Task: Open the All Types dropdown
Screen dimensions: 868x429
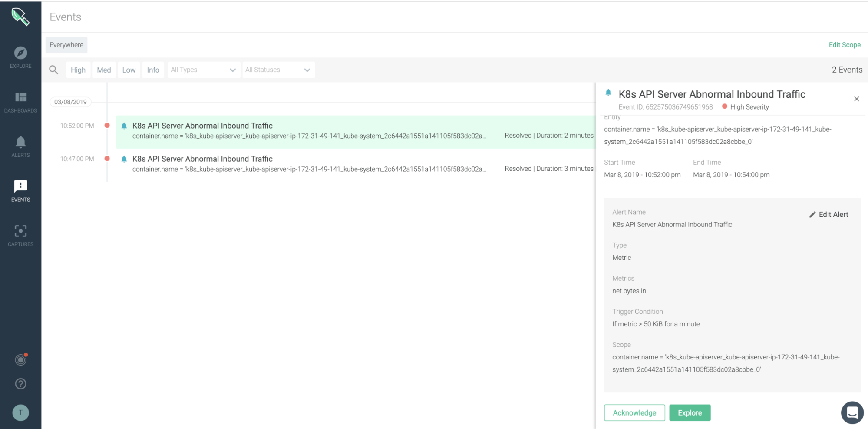Action: coord(203,70)
